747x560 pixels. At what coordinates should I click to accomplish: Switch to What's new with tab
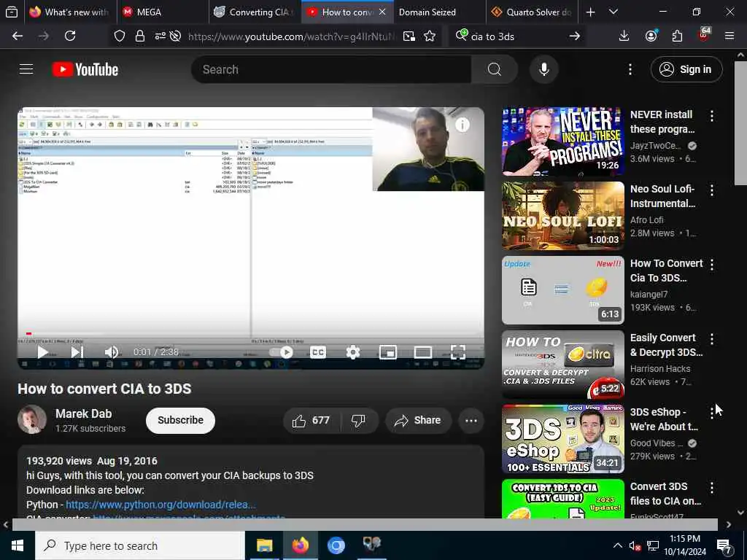[x=69, y=12]
